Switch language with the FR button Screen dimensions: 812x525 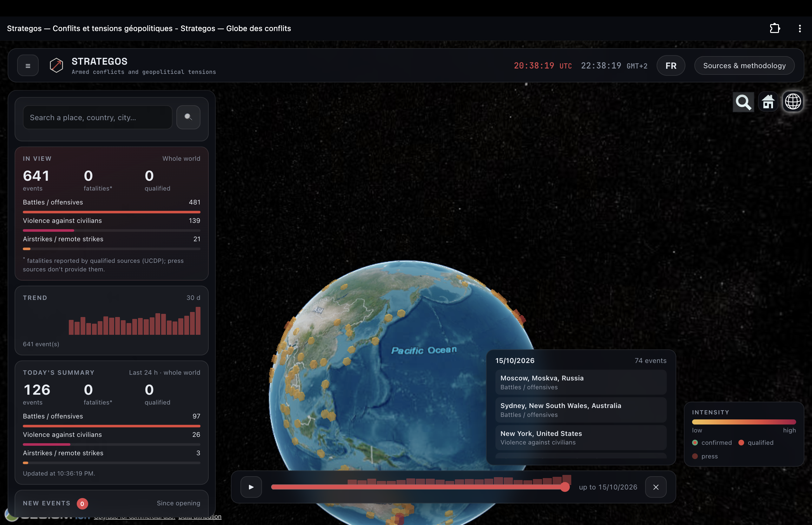click(671, 65)
